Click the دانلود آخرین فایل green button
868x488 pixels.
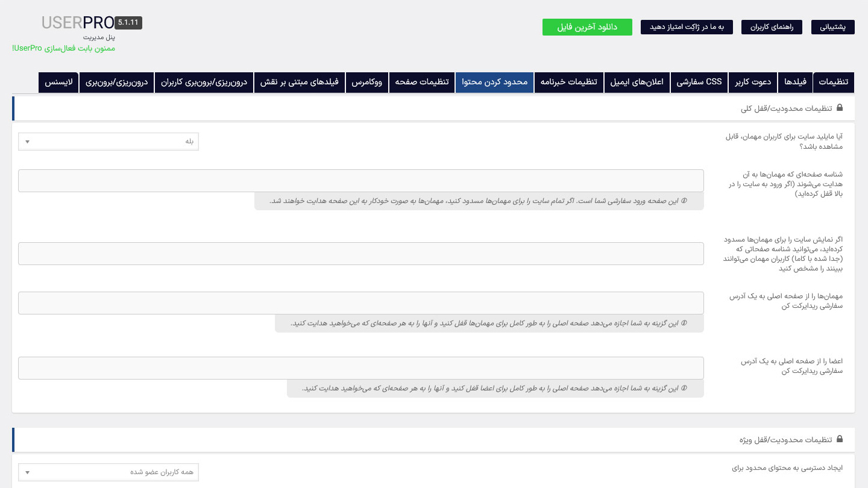(x=587, y=27)
